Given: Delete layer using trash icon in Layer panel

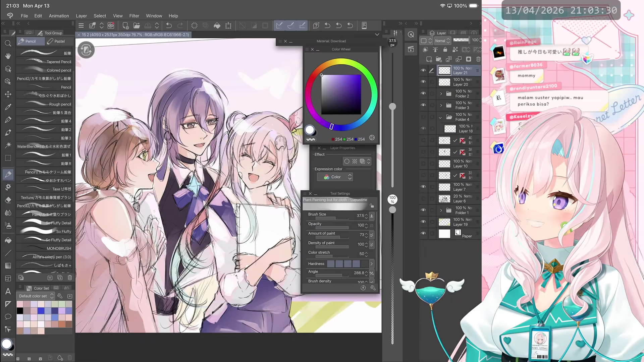Looking at the screenshot, I should tap(478, 59).
